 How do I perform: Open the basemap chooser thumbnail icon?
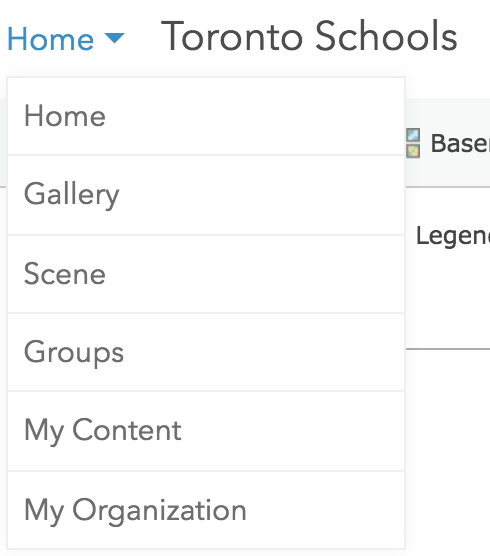[413, 143]
